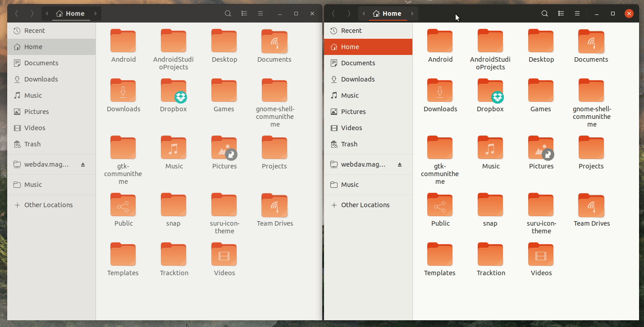Click search icon in right window header

(545, 14)
